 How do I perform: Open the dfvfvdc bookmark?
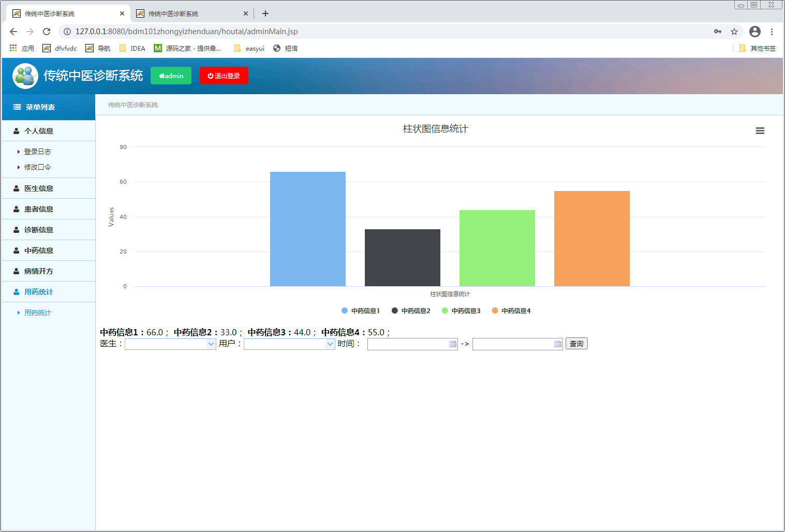coord(60,48)
